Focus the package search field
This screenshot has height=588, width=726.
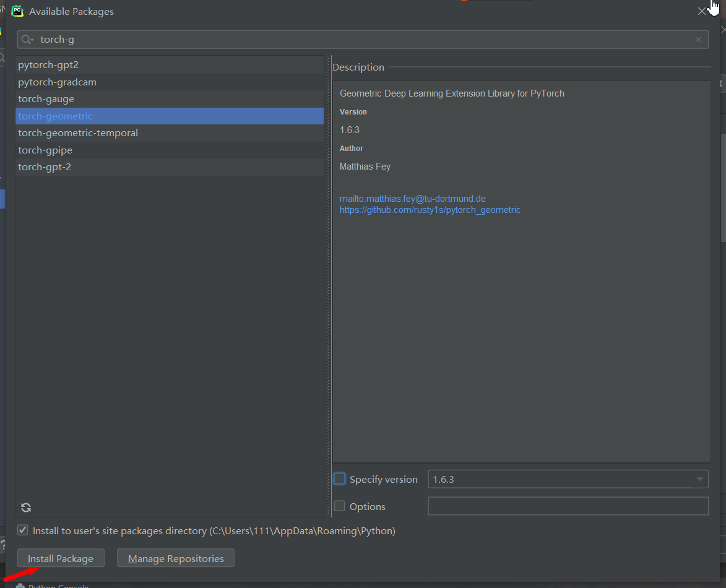(363, 40)
